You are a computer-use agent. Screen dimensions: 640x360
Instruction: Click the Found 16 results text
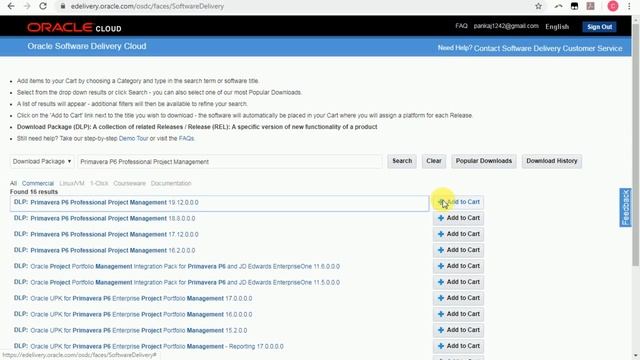click(x=34, y=192)
